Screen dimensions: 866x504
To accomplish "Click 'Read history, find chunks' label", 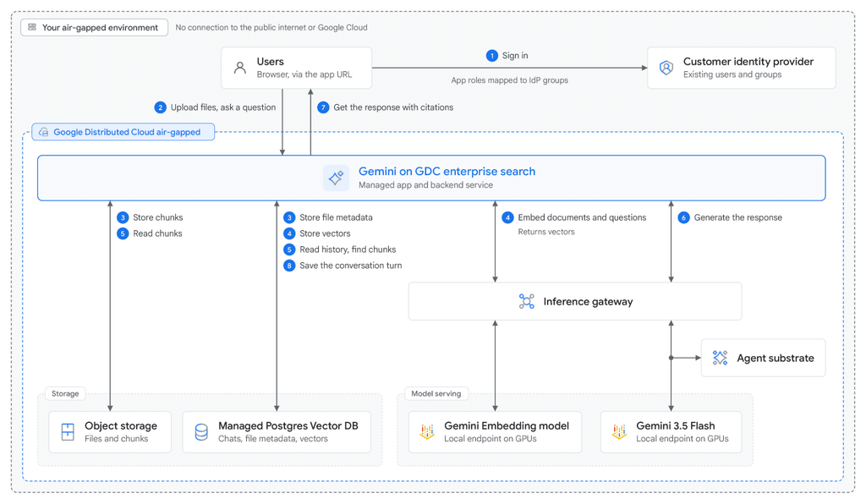I will click(x=348, y=249).
